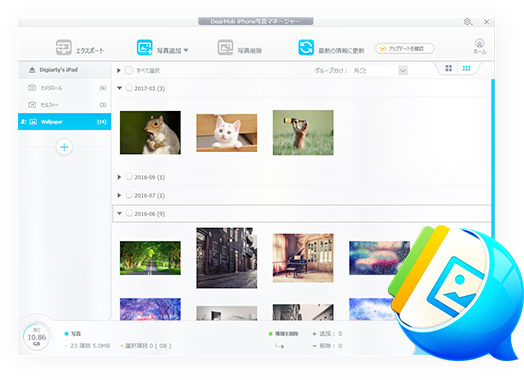Check the 2016-07 (1) group checkbox
Viewport: 524px width, 380px height.
[x=129, y=195]
